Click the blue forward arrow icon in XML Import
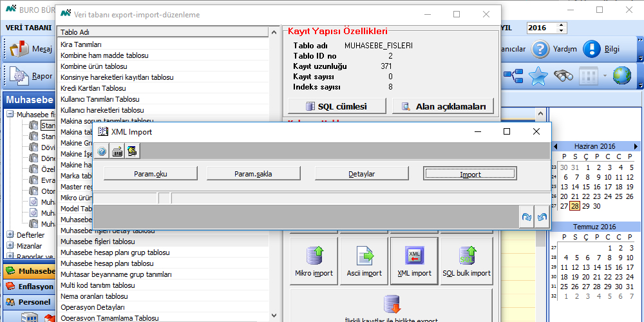The width and height of the screenshot is (644, 322). [526, 217]
